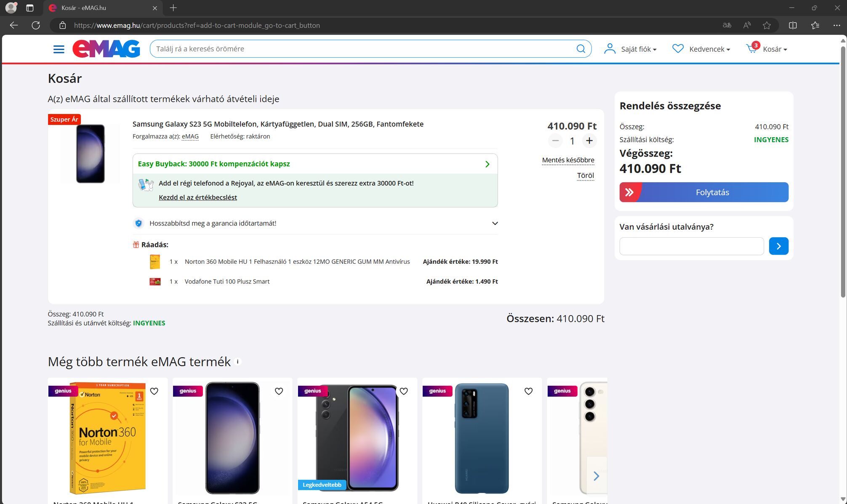Image resolution: width=847 pixels, height=504 pixels.
Task: Expand the warranty extension section
Action: (495, 223)
